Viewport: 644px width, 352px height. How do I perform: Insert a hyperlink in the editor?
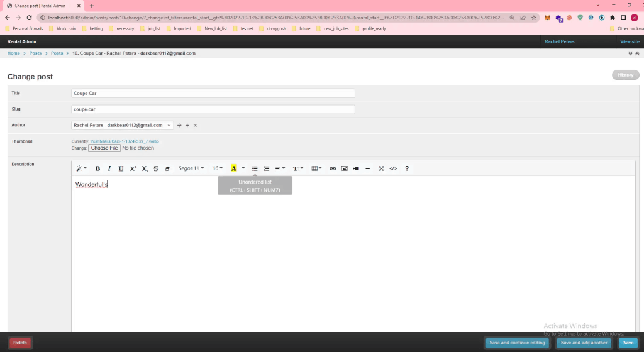click(333, 168)
